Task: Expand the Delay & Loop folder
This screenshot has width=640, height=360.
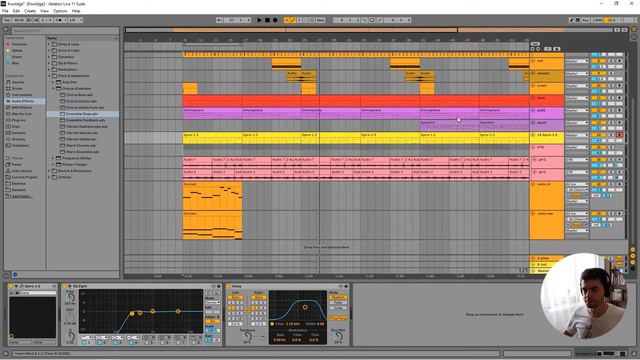Action: pos(49,44)
